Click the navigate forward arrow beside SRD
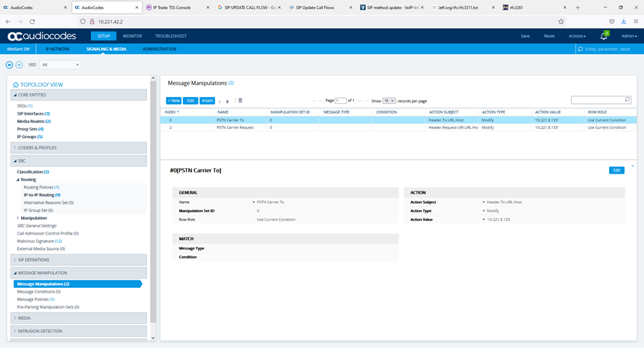The width and height of the screenshot is (644, 348). (x=19, y=65)
